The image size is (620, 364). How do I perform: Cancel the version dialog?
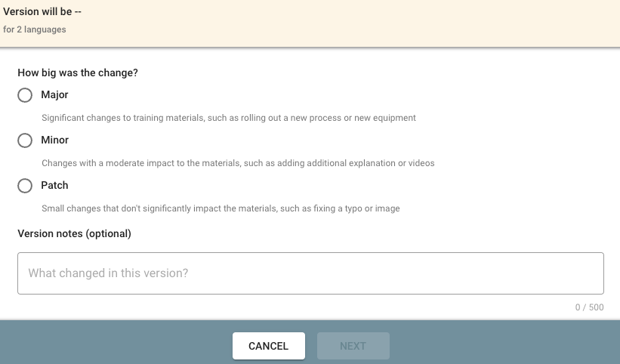269,346
